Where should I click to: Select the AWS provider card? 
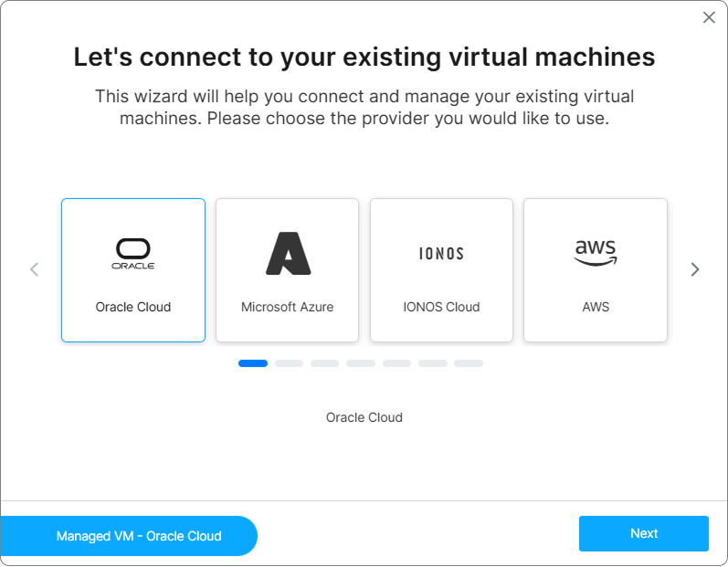[x=596, y=270]
